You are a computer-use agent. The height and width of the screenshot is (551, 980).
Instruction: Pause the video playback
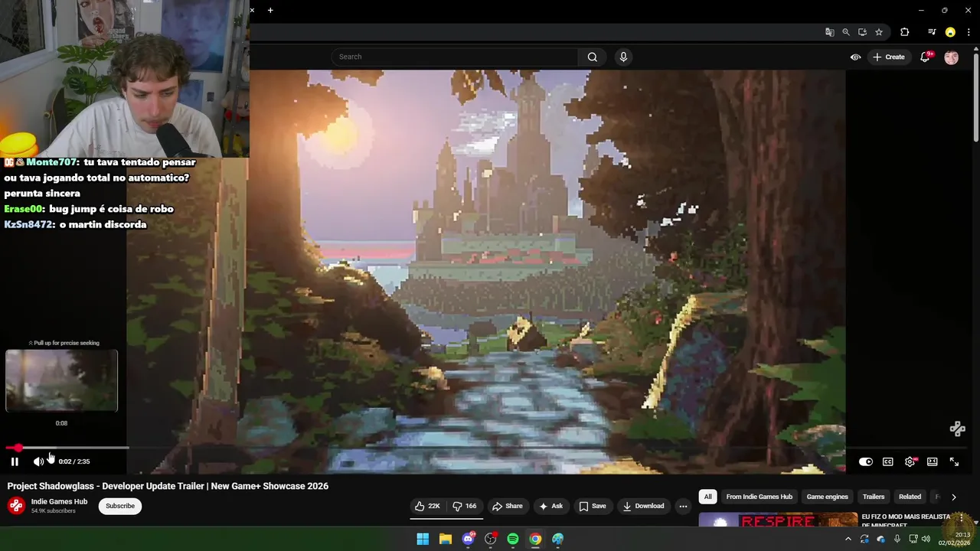click(15, 461)
